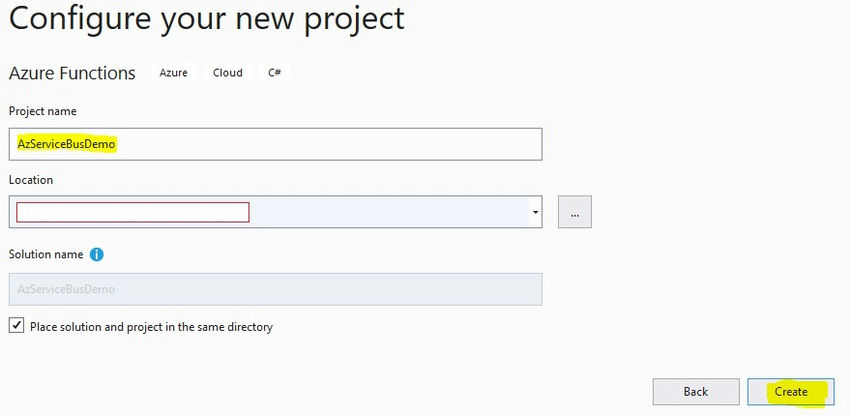The width and height of the screenshot is (850, 416).
Task: Click the Create button
Action: 790,391
